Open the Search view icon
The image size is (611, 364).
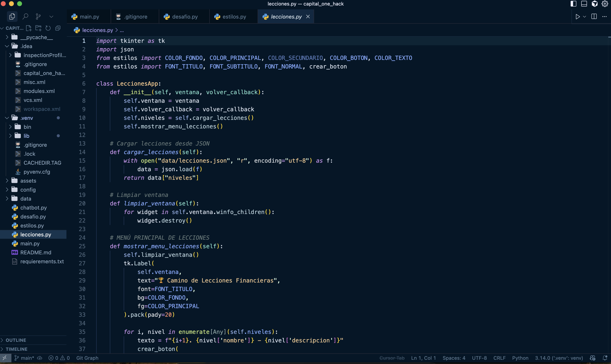(x=25, y=17)
